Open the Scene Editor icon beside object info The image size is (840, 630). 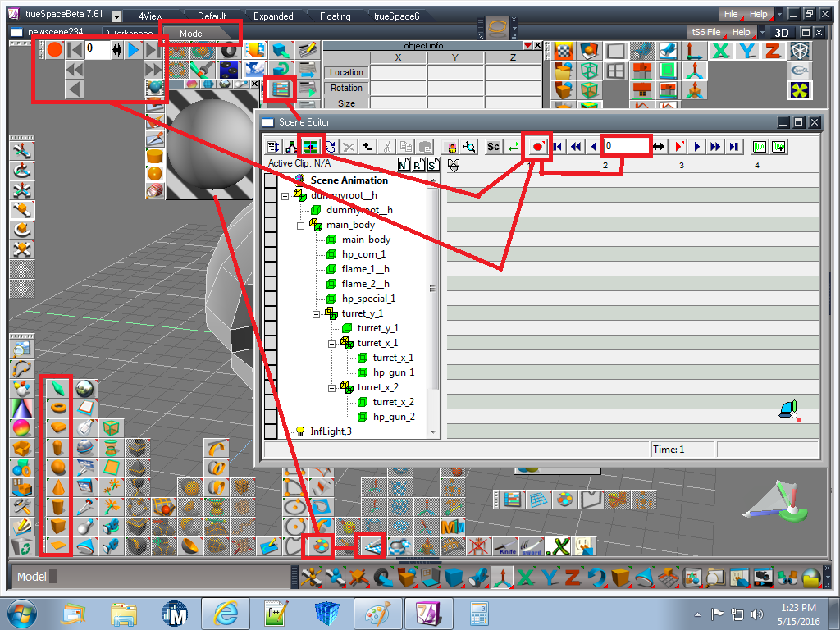(x=281, y=89)
